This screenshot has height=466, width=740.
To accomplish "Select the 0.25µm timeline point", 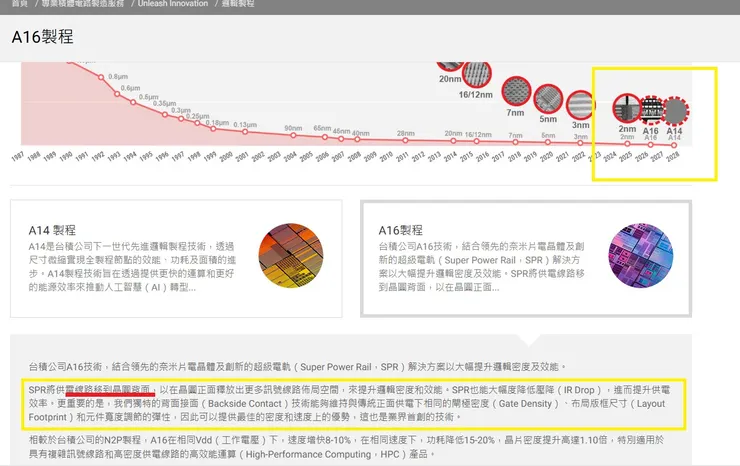I will 197,123.
